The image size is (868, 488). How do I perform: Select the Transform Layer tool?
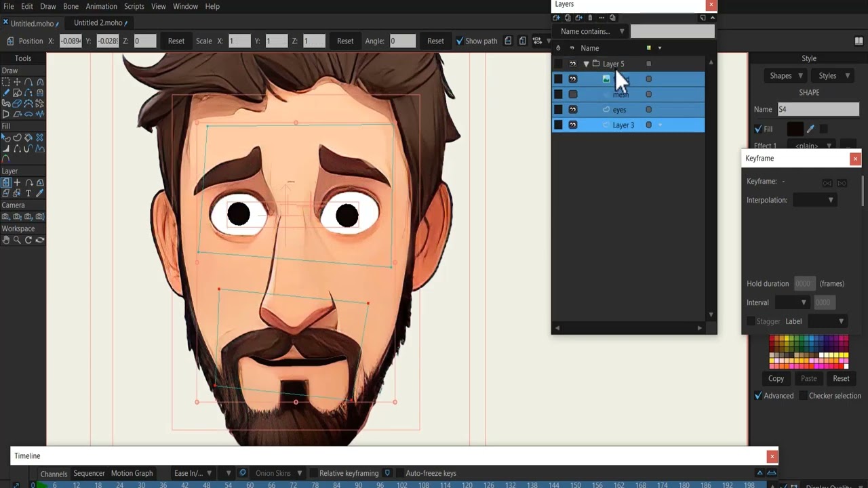click(x=5, y=182)
